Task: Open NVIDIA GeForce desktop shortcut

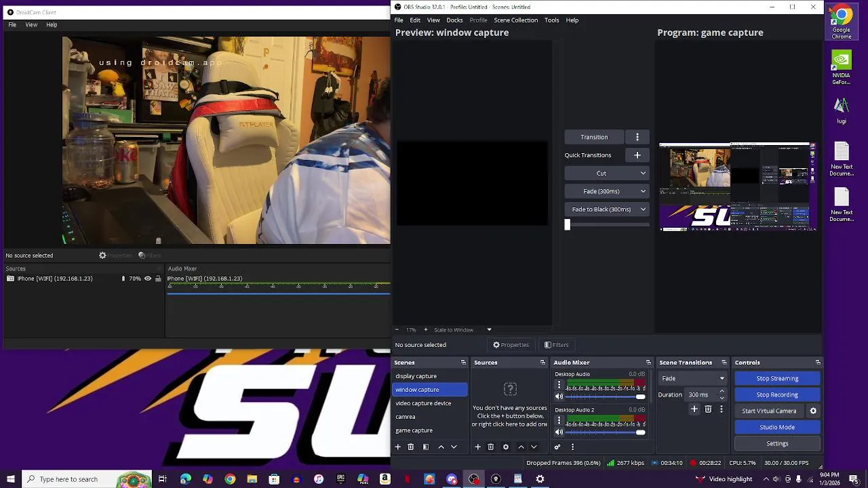Action: point(842,68)
